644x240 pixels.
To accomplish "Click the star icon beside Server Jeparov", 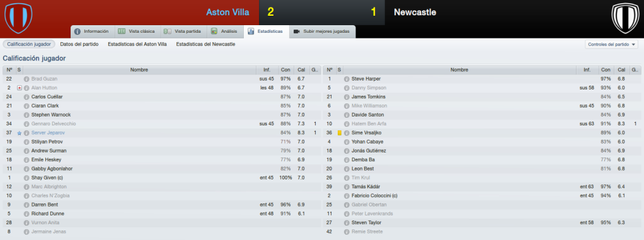I will coord(20,133).
